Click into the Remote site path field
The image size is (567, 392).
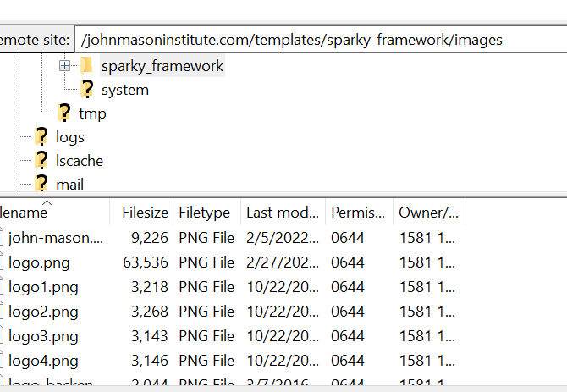pos(321,40)
